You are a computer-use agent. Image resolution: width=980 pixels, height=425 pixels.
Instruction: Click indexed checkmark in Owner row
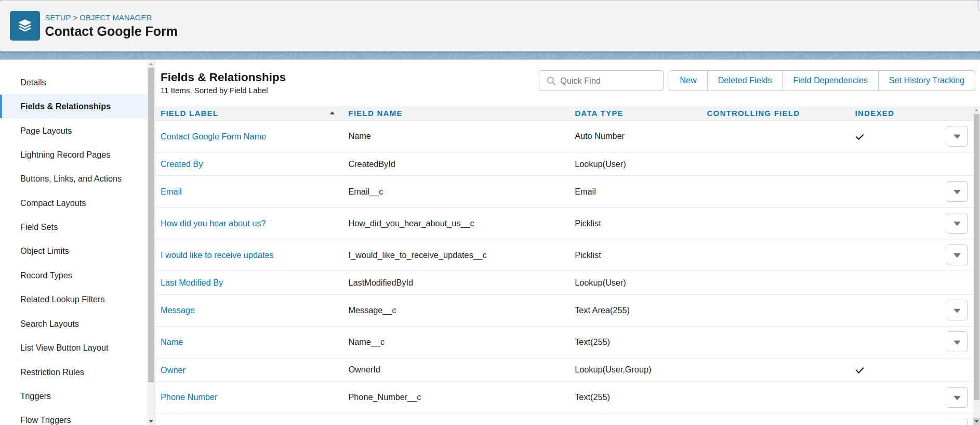tap(859, 370)
